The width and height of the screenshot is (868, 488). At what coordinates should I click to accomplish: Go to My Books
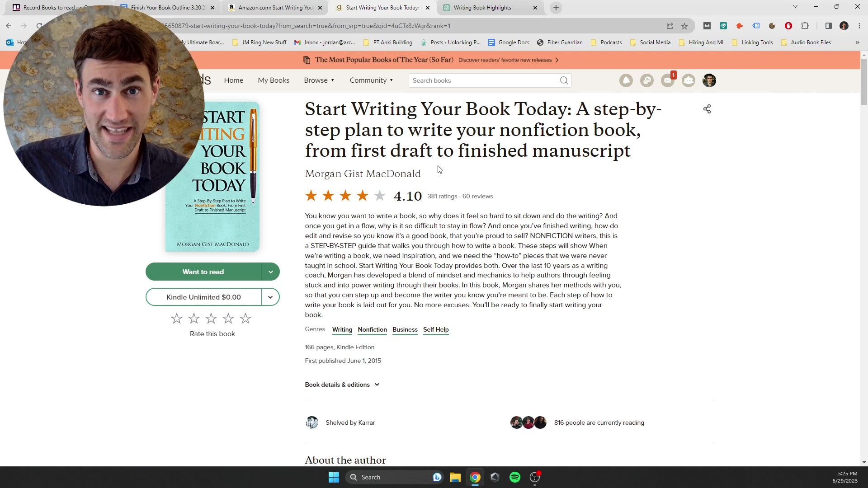pos(274,80)
